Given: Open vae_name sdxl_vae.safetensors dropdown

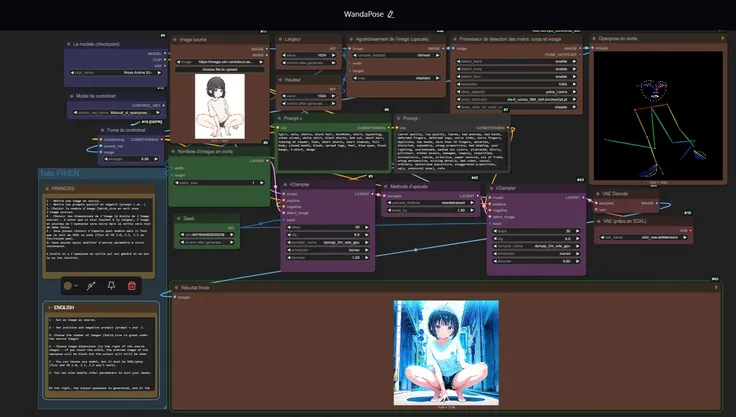Looking at the screenshot, I should pyautogui.click(x=644, y=238).
